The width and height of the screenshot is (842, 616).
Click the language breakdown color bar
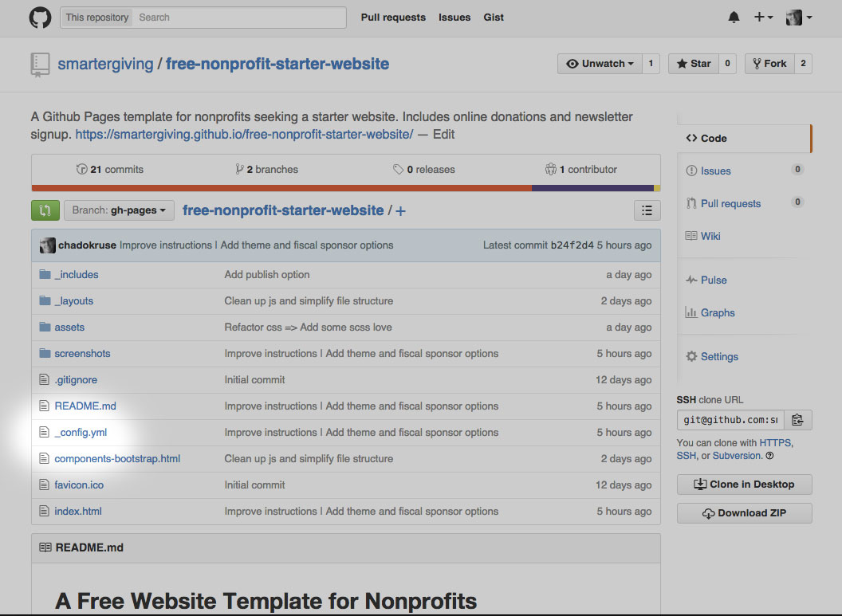[x=346, y=188]
